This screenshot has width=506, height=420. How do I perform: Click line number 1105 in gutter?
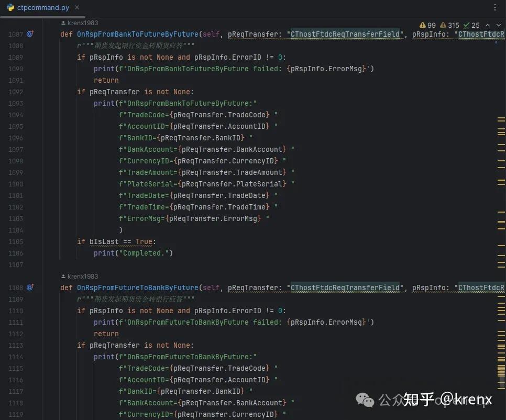tap(16, 242)
